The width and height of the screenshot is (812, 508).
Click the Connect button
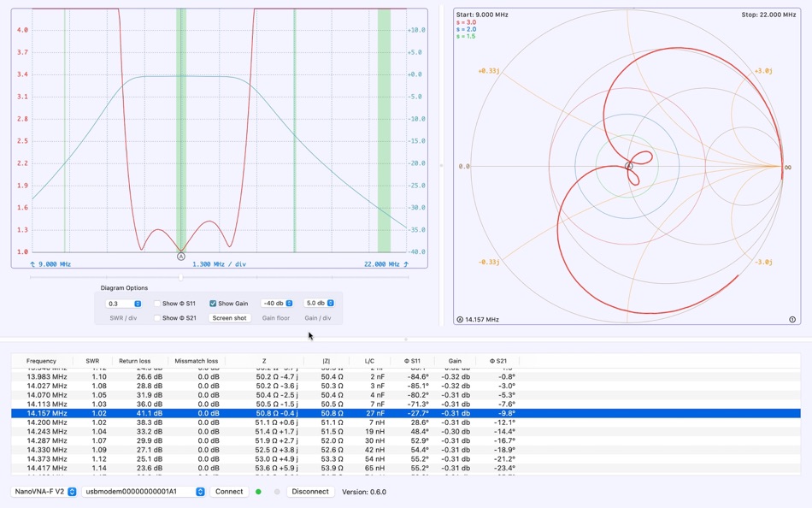[229, 492]
